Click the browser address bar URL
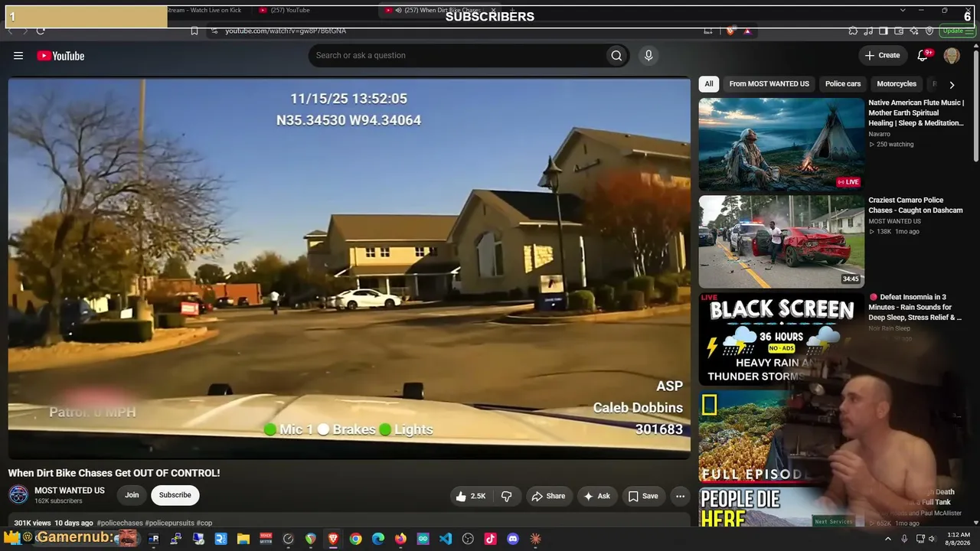The width and height of the screenshot is (980, 551). 286,31
